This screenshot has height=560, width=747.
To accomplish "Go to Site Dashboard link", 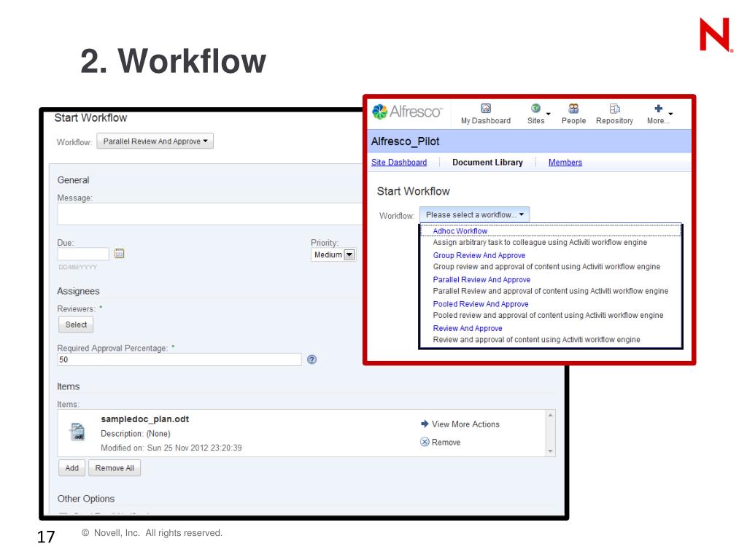I will pyautogui.click(x=399, y=163).
